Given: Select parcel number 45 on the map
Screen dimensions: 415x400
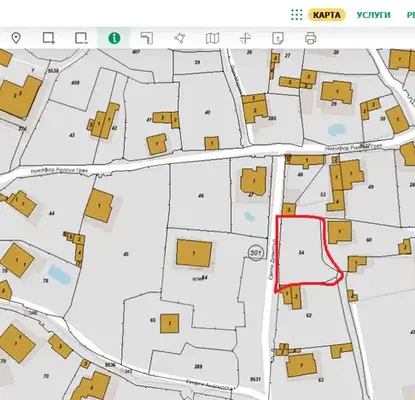Looking at the screenshot, I should click(x=126, y=254).
